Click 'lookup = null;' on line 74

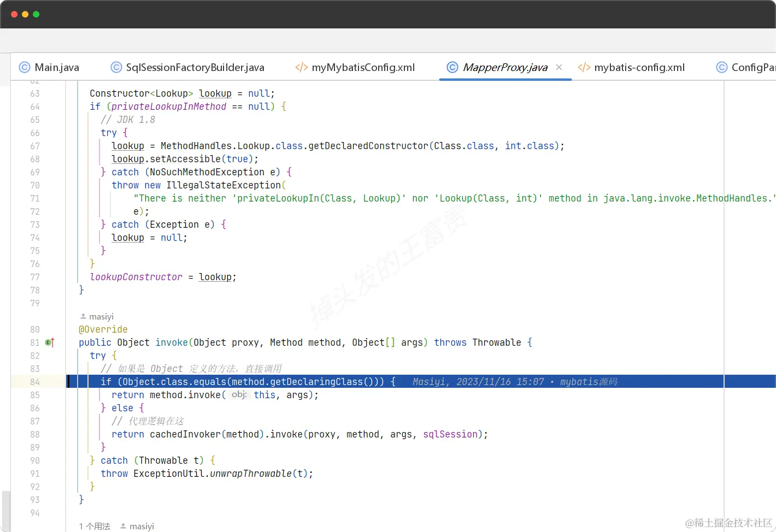coord(150,238)
